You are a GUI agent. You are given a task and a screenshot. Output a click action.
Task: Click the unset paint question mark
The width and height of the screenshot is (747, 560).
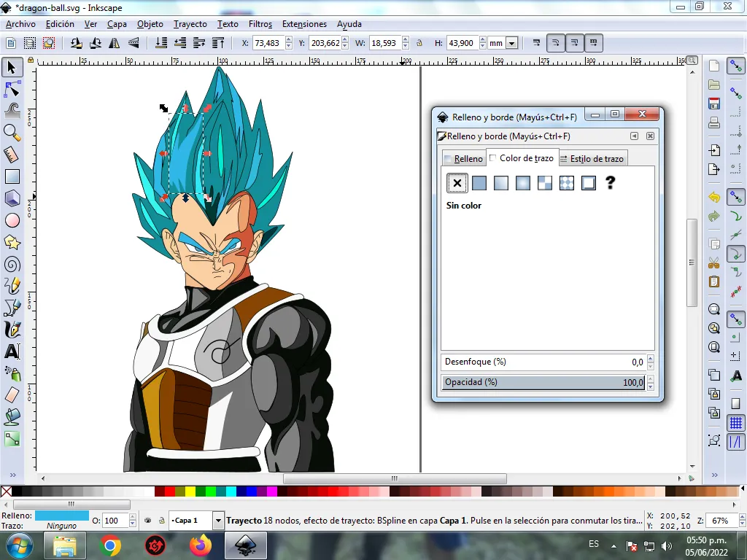tap(611, 183)
